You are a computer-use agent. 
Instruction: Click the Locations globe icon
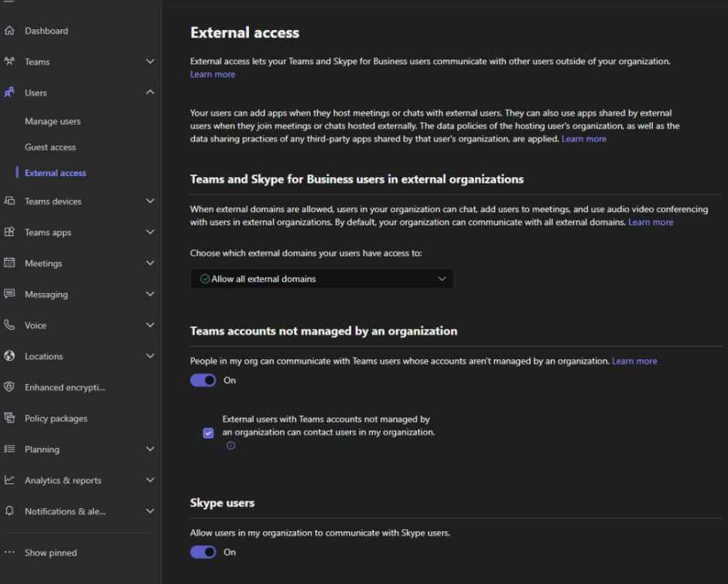(9, 356)
